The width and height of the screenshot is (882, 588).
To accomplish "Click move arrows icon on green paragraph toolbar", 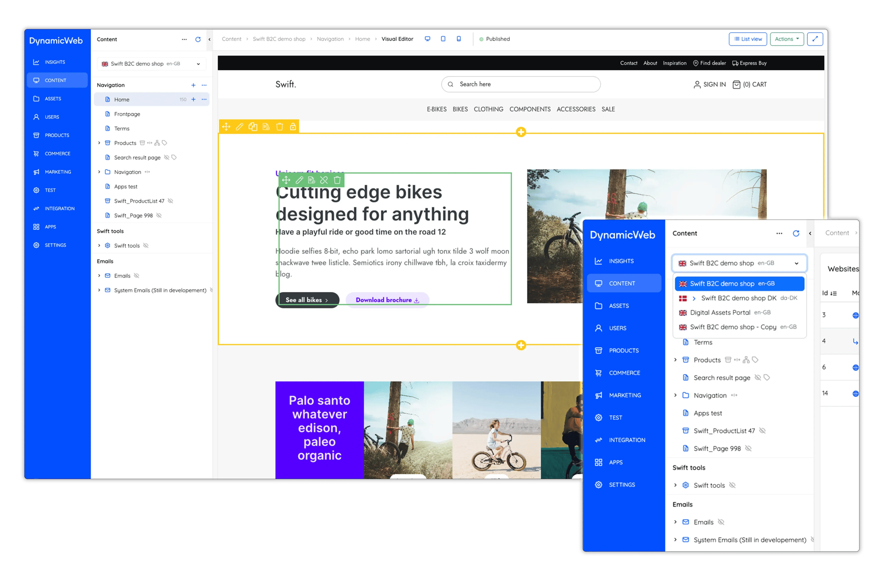I will [286, 180].
